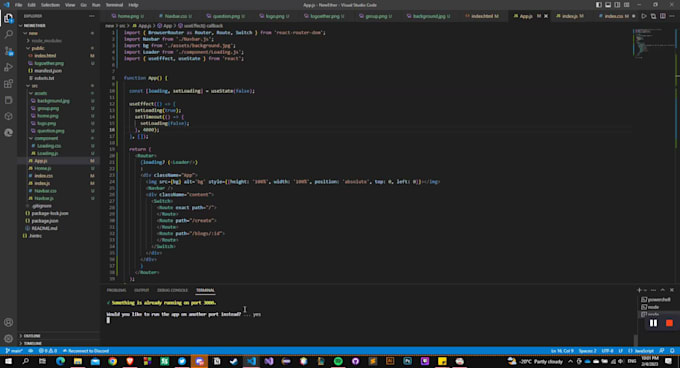Open the Explorer view in the activity bar
This screenshot has width=680, height=368.
point(8,18)
